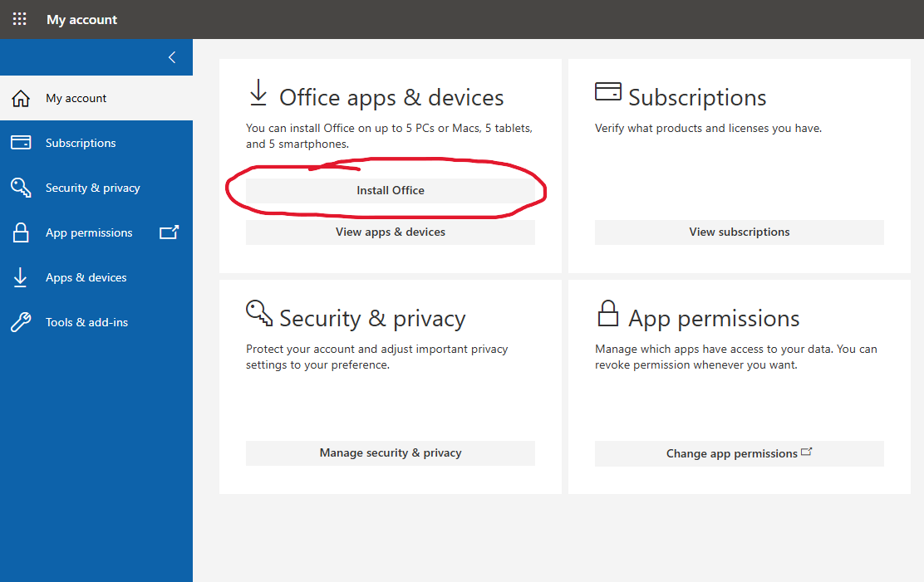The width and height of the screenshot is (924, 582).
Task: Click the download icon in Office apps card
Action: pos(258,92)
